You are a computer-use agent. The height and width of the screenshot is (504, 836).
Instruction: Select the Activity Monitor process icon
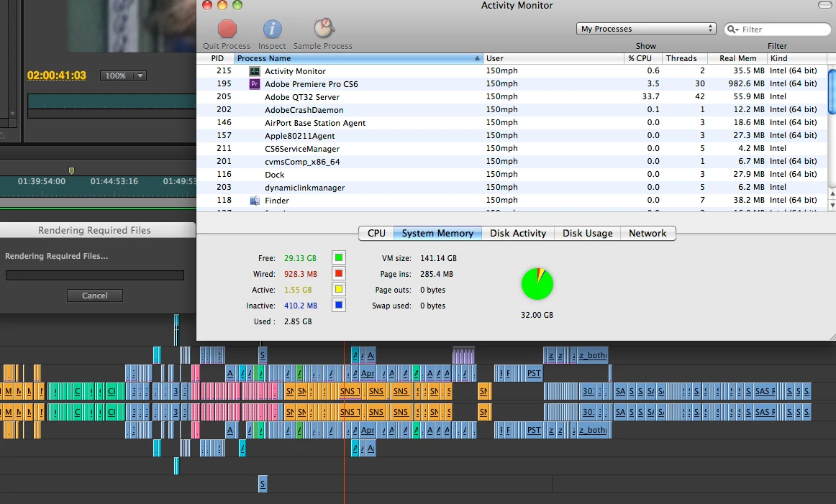tap(255, 71)
